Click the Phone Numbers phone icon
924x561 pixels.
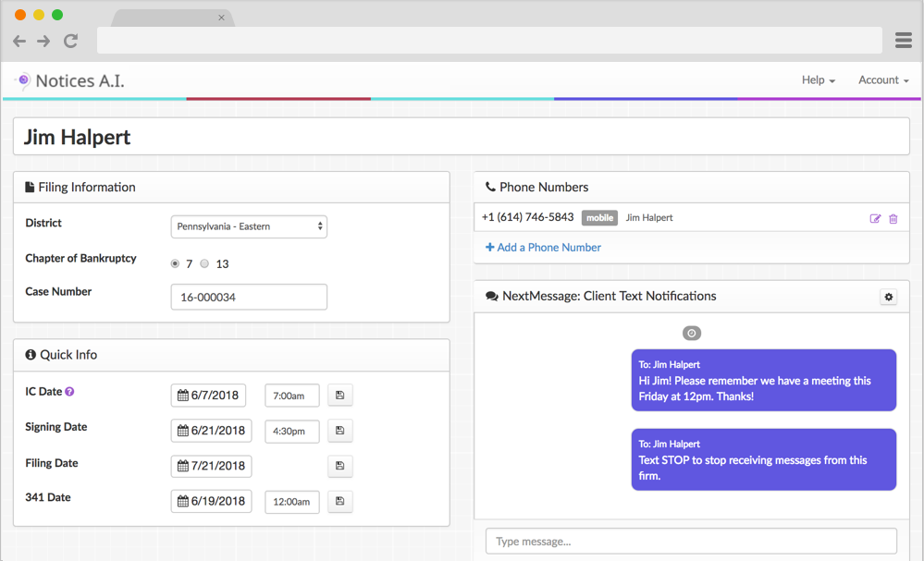489,187
